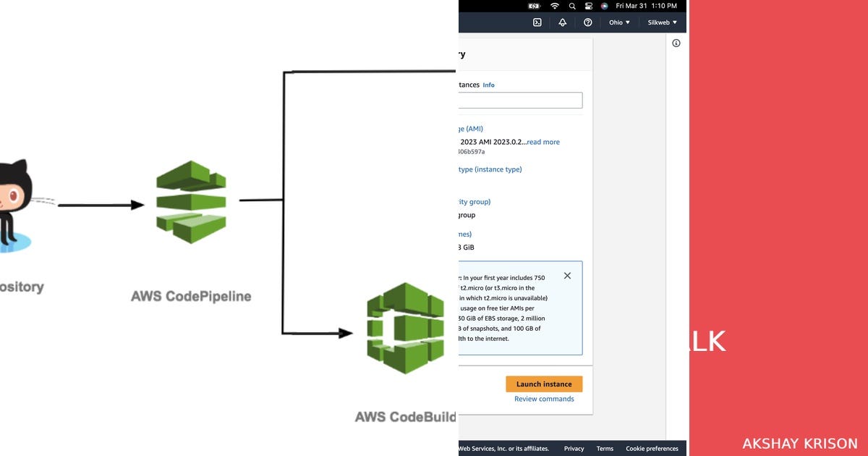Open the help question mark icon
This screenshot has width=868, height=456.
(587, 22)
